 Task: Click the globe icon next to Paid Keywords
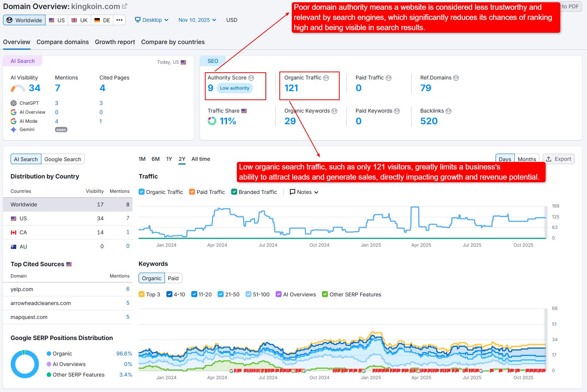(397, 111)
